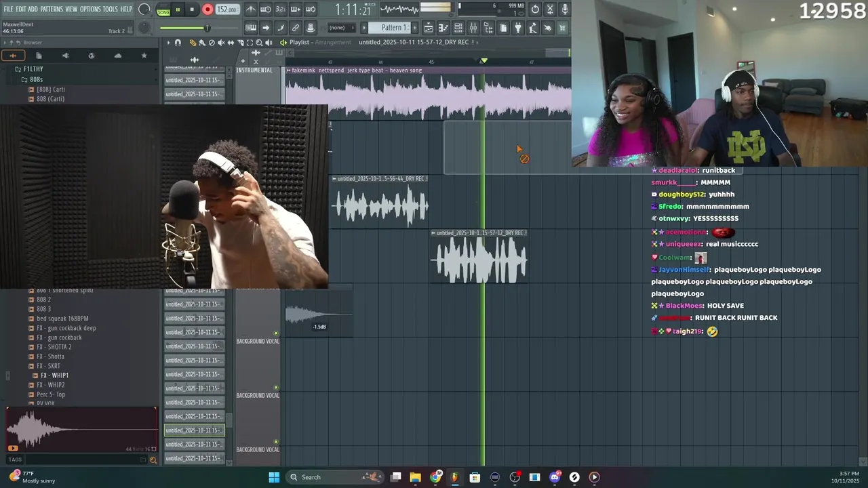Open the browser files tab icon

(x=39, y=56)
